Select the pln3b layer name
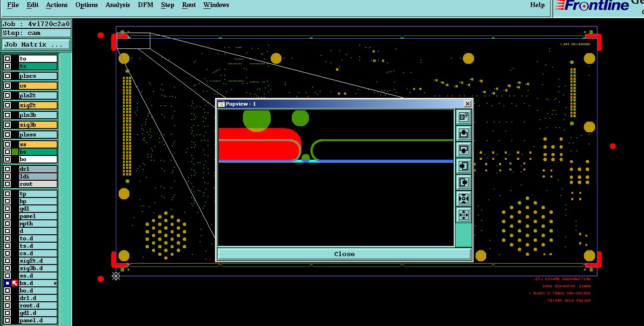This screenshot has width=644, height=326. [38, 115]
